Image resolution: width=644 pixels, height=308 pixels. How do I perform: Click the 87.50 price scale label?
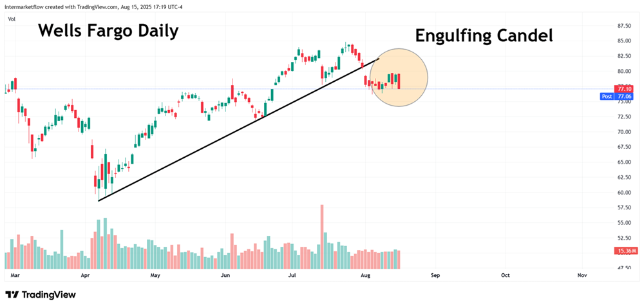[x=623, y=26]
